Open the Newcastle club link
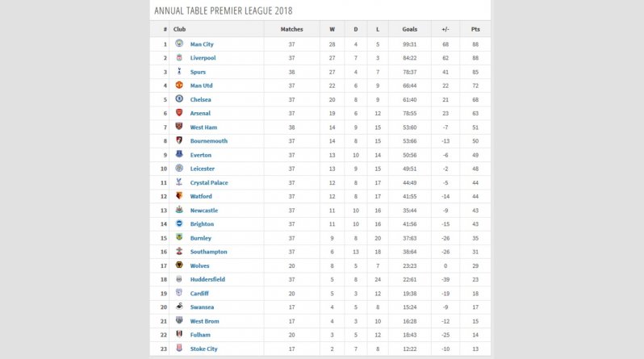 203,211
